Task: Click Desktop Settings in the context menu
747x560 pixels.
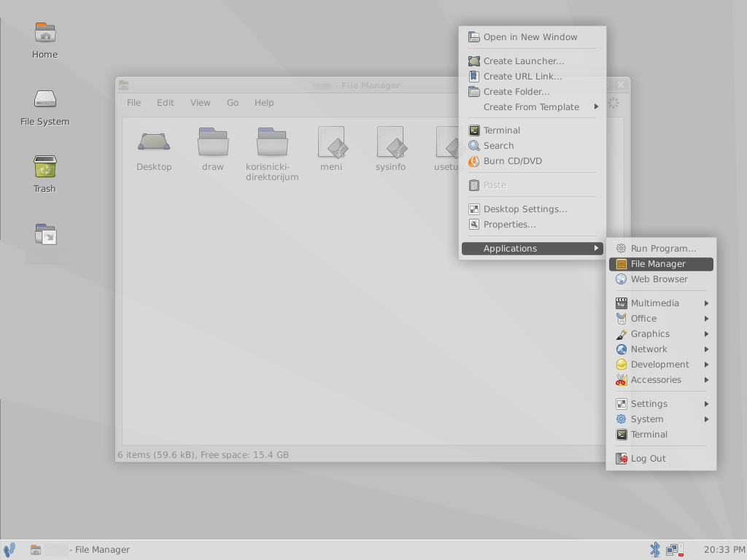Action: pyautogui.click(x=526, y=209)
